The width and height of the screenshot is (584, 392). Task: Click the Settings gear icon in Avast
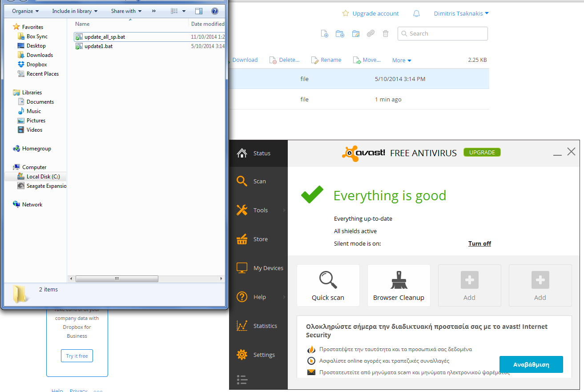coord(242,355)
